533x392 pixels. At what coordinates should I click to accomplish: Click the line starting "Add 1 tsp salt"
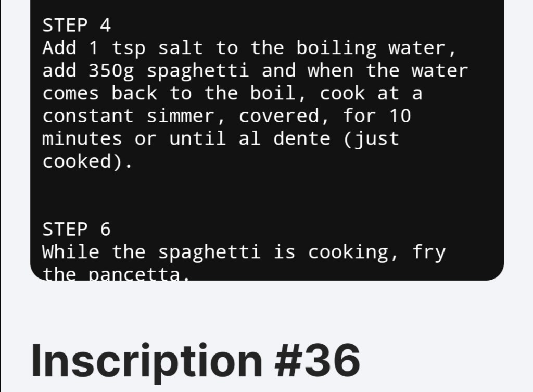[x=250, y=48]
